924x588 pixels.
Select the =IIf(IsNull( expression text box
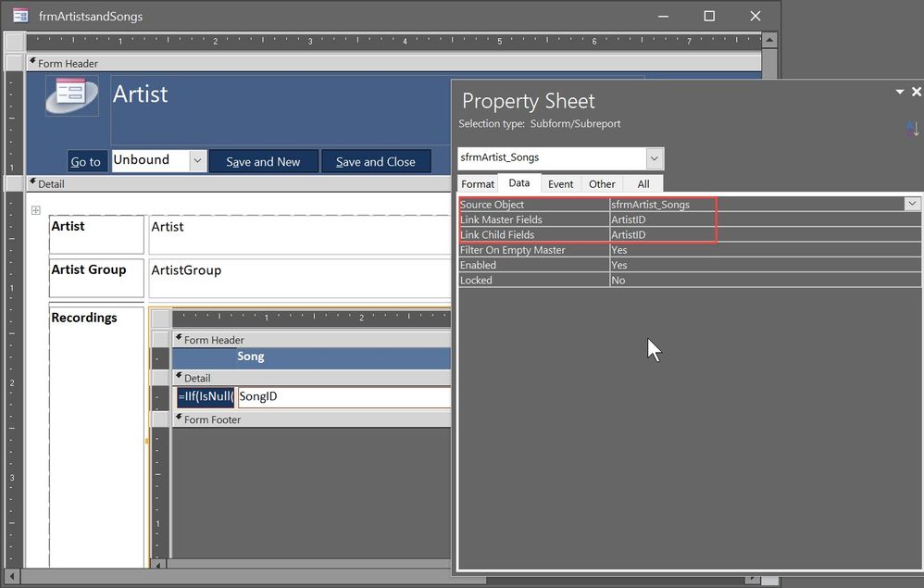tap(205, 396)
